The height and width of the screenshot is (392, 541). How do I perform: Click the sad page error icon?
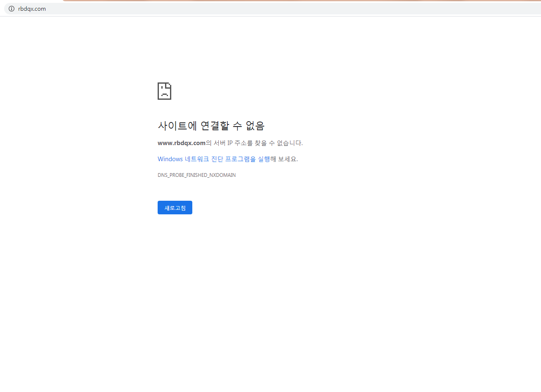[x=164, y=91]
